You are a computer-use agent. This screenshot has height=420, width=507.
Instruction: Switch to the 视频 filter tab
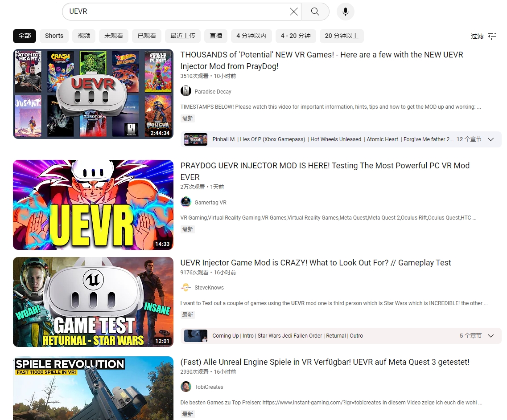pyautogui.click(x=84, y=36)
